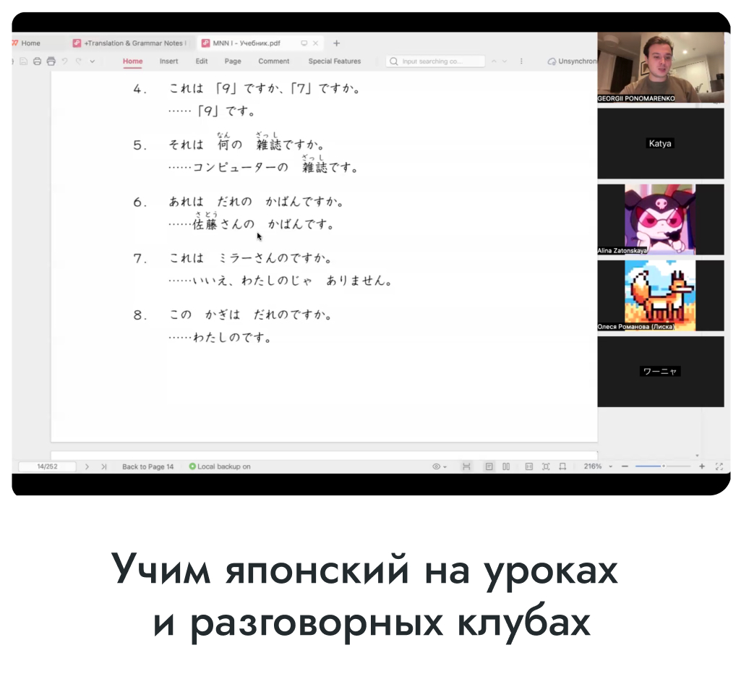The height and width of the screenshot is (700, 741).
Task: Expand the eye mode dropdown arrow
Action: tap(445, 467)
